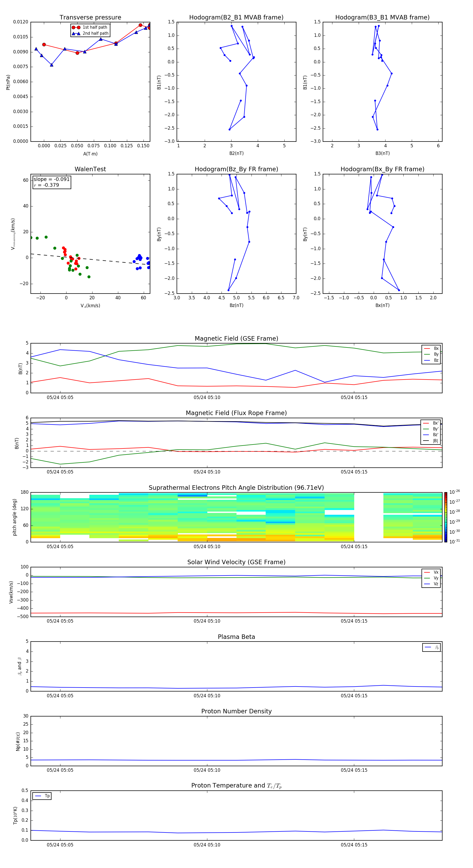
Task: Click the 'Tp' legend entry in temperature plot
Action: pos(42,796)
